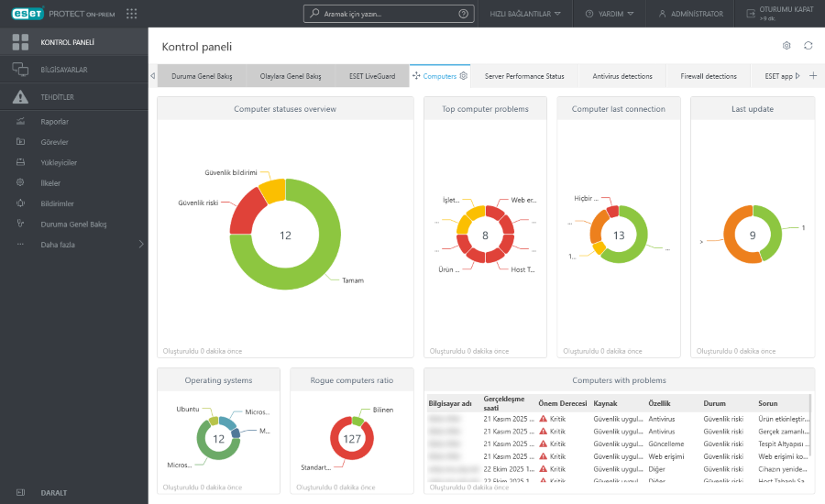Open dashboard settings gear icon

[786, 46]
